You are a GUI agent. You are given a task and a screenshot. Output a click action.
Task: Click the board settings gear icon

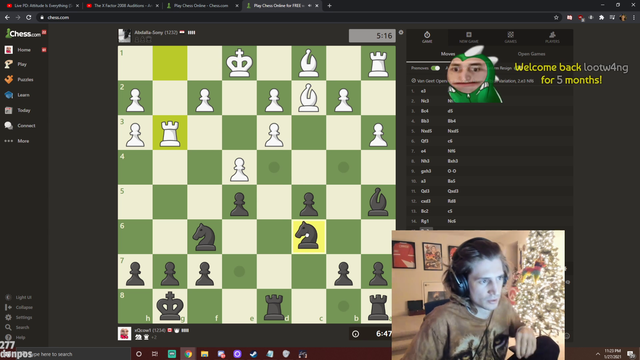pos(401,32)
